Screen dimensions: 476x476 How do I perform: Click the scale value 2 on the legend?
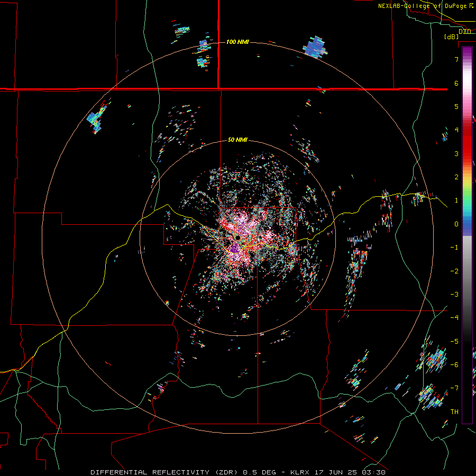456,177
